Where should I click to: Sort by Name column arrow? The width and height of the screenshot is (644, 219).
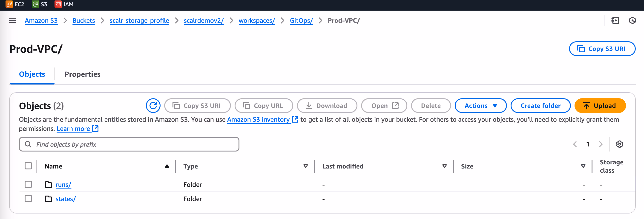[x=167, y=166]
